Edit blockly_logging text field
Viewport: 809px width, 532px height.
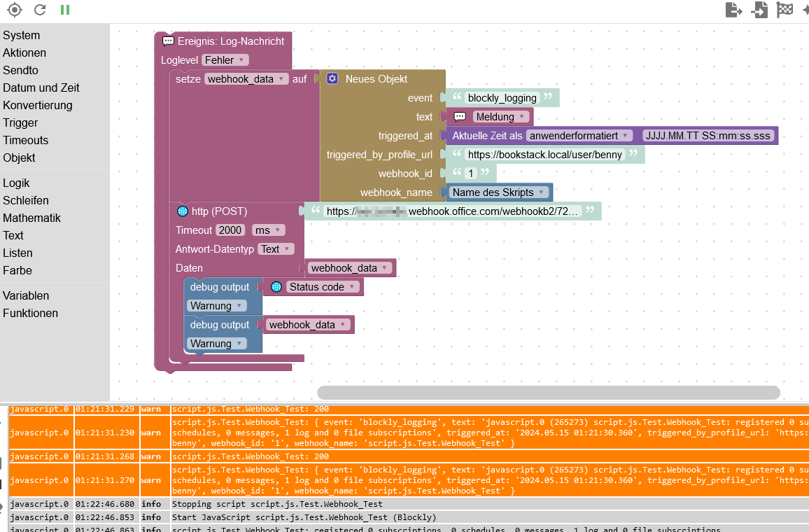coord(502,98)
